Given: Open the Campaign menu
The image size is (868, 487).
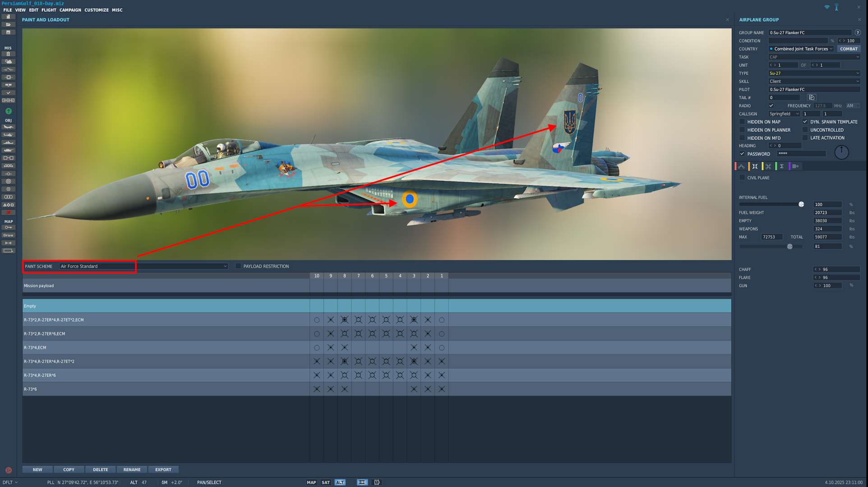Looking at the screenshot, I should tap(70, 10).
